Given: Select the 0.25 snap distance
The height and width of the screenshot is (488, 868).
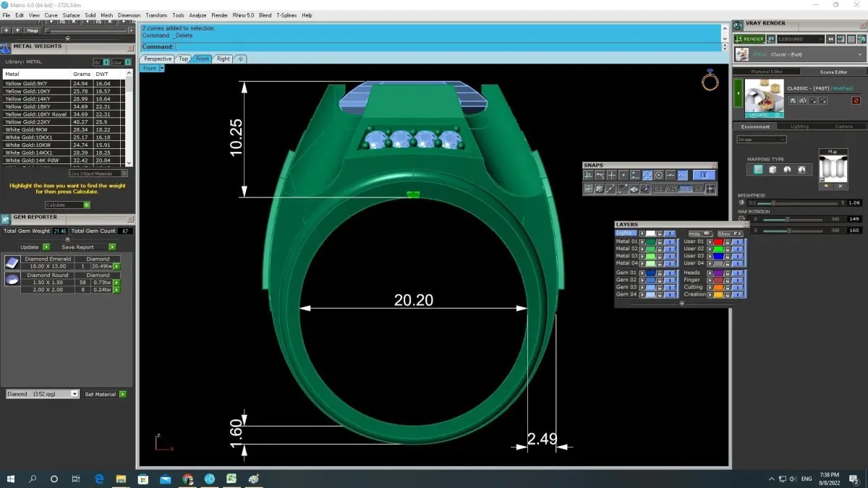Looking at the screenshot, I should [673, 189].
